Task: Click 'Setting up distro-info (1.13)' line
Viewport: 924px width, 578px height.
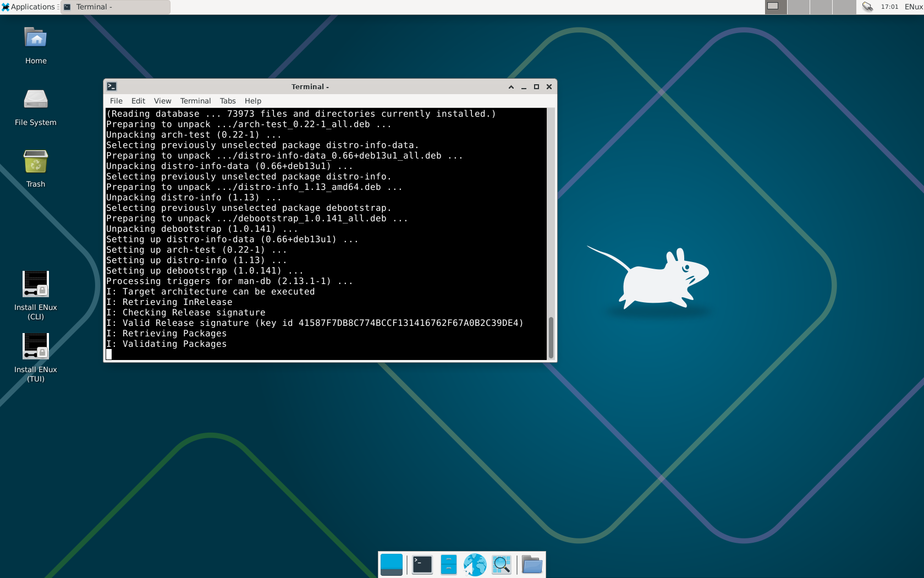Action: (x=196, y=260)
